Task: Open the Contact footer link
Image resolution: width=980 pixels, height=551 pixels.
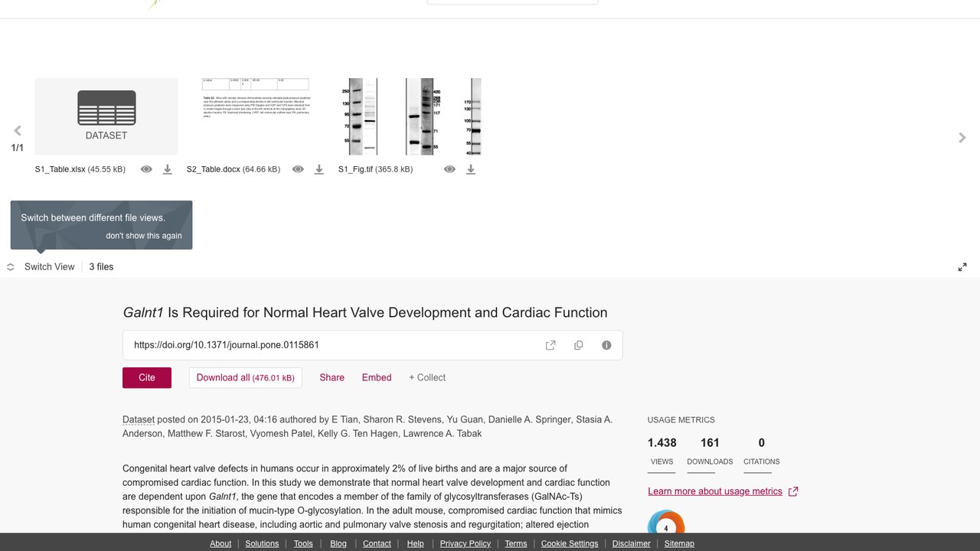Action: coord(377,543)
